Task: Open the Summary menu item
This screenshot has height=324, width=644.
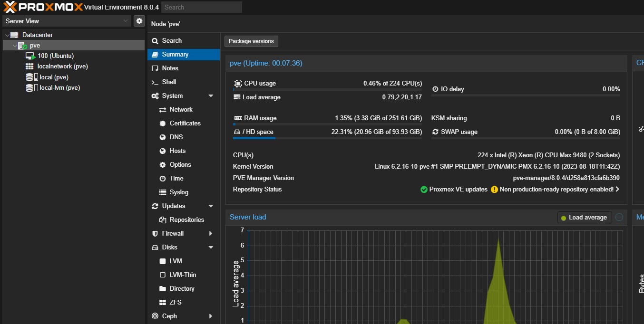Action: (175, 55)
